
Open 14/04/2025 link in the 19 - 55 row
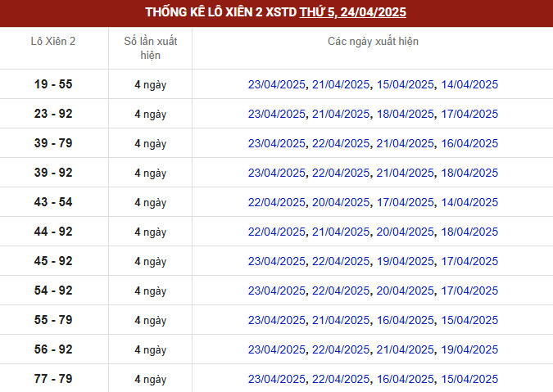point(469,84)
